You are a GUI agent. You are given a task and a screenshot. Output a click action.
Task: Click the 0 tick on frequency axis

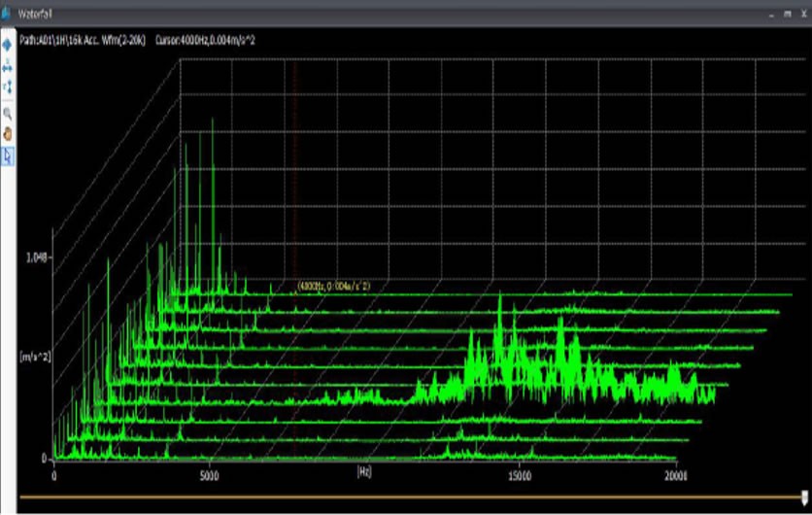click(x=53, y=476)
